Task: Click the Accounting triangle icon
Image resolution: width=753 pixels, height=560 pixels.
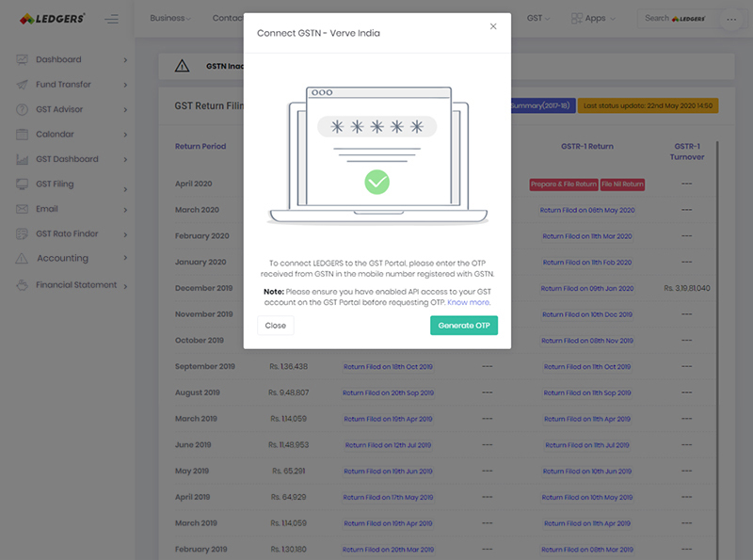Action: (x=22, y=259)
